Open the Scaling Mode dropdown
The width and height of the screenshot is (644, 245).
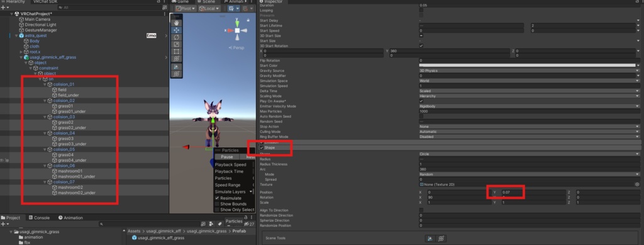[529, 96]
